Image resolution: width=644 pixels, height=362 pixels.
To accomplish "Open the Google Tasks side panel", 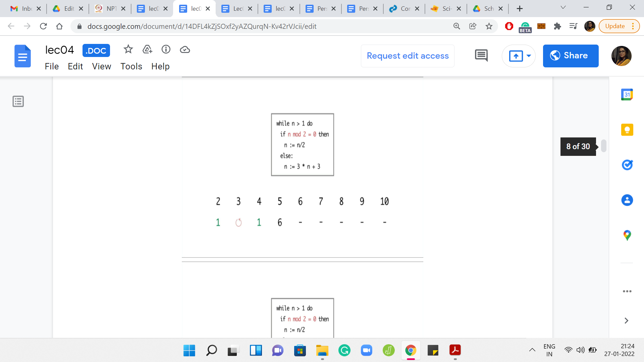I will click(x=627, y=165).
